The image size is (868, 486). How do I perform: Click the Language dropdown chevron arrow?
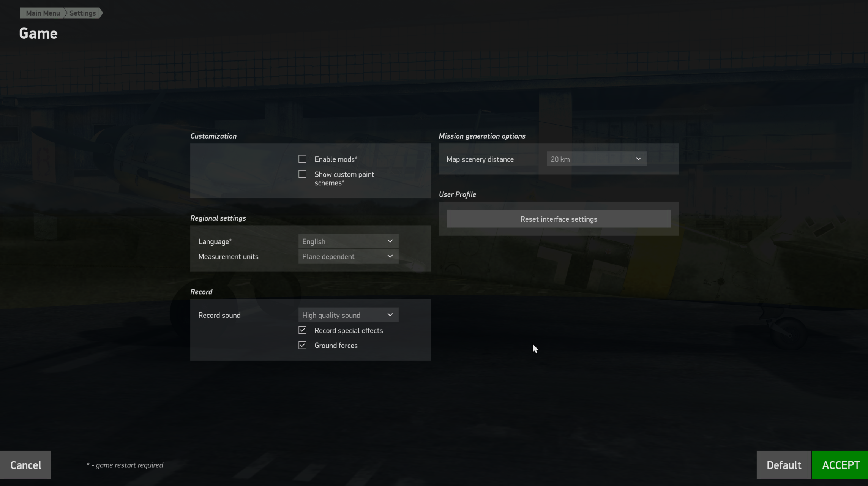[x=390, y=241]
